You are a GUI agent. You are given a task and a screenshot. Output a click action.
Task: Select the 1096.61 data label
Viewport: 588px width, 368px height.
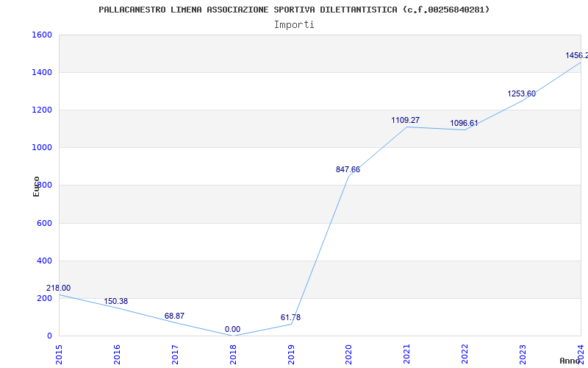click(465, 123)
